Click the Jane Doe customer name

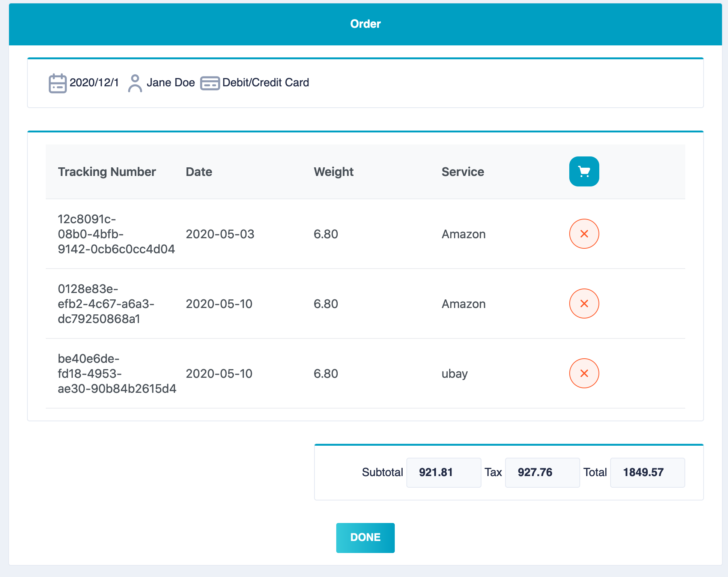(171, 83)
